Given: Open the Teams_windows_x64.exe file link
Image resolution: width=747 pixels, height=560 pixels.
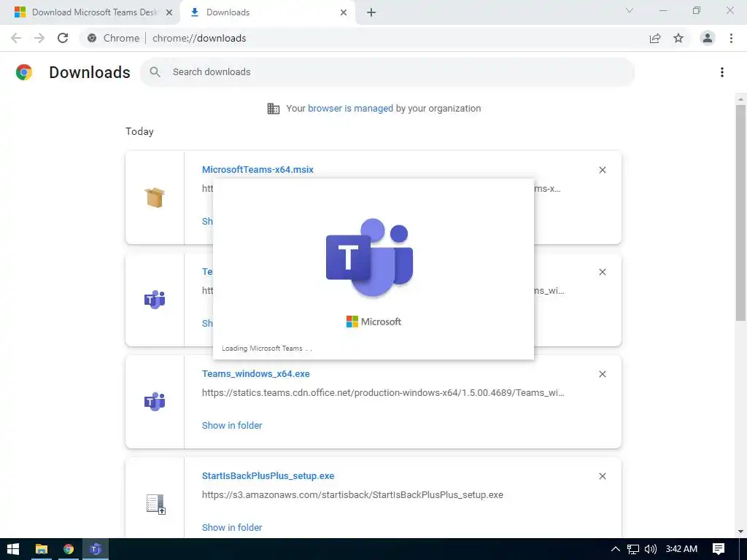Looking at the screenshot, I should click(256, 374).
